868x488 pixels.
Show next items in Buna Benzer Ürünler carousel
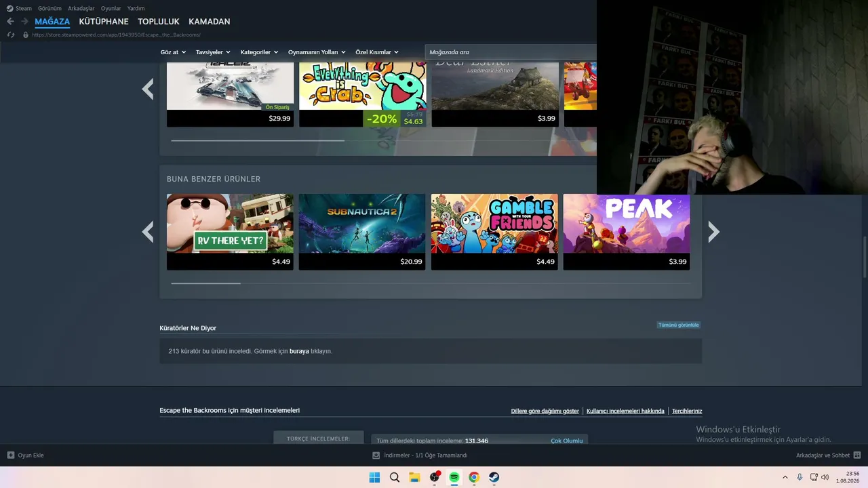click(x=713, y=232)
